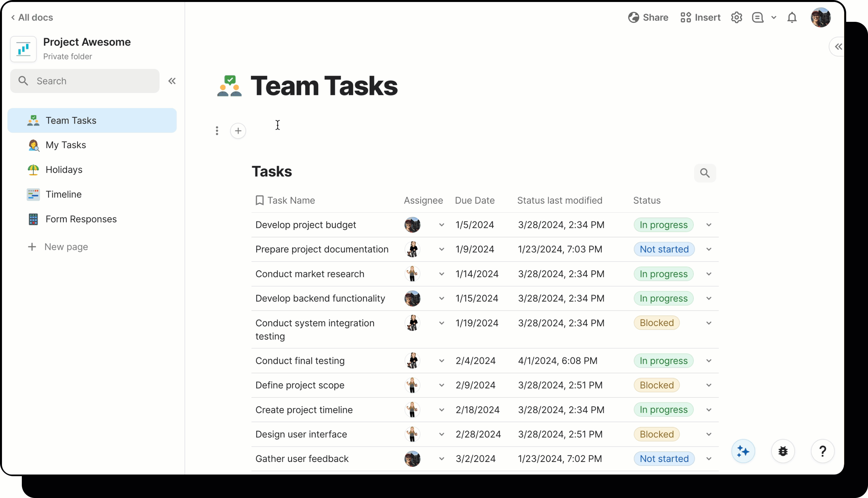
Task: Expand assignee dropdown for Conduct market research
Action: point(442,274)
